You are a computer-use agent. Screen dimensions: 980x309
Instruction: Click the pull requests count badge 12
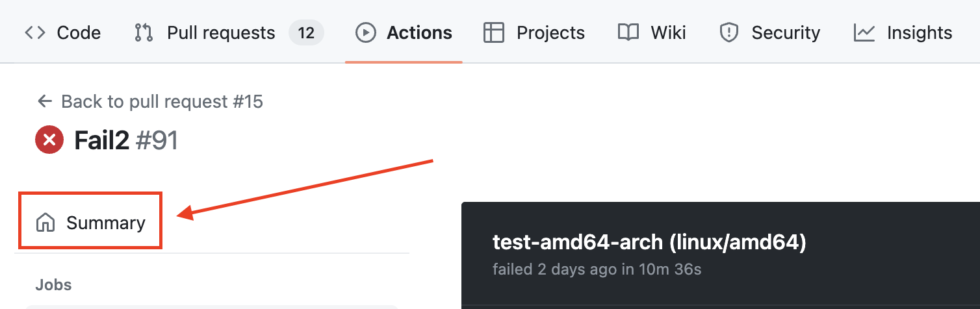[306, 32]
